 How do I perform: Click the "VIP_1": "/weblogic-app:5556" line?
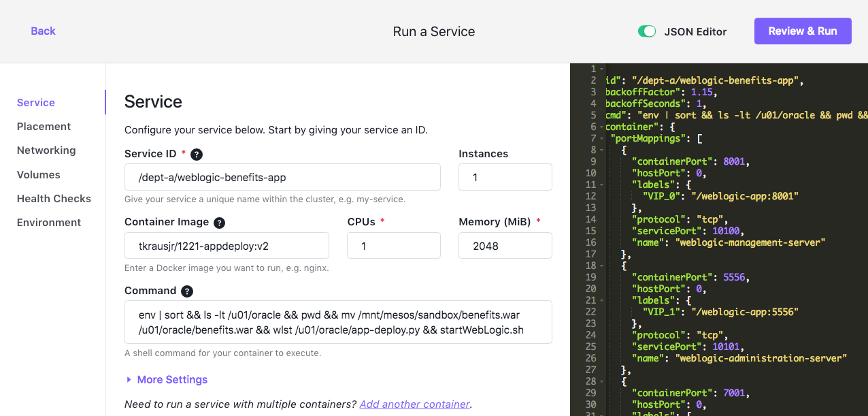tap(720, 313)
